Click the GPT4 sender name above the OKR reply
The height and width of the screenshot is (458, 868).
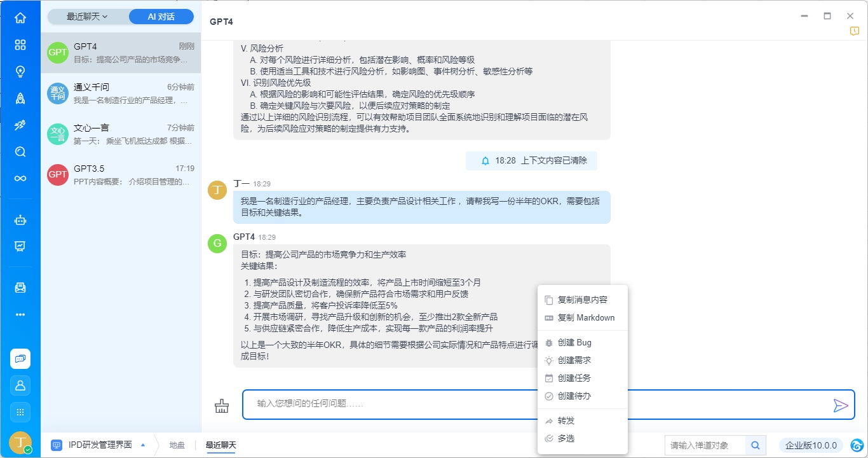[244, 237]
